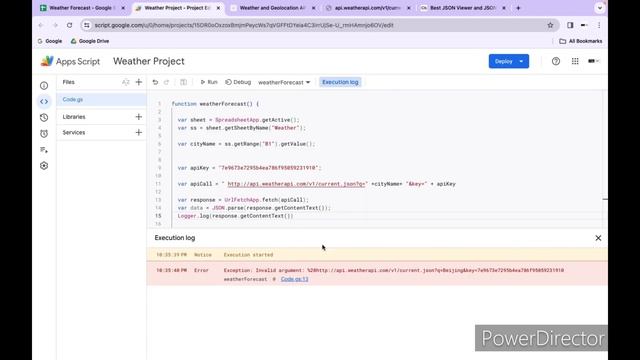Open the Google apps grid icon
This screenshot has height=360, width=640.
coord(575,61)
